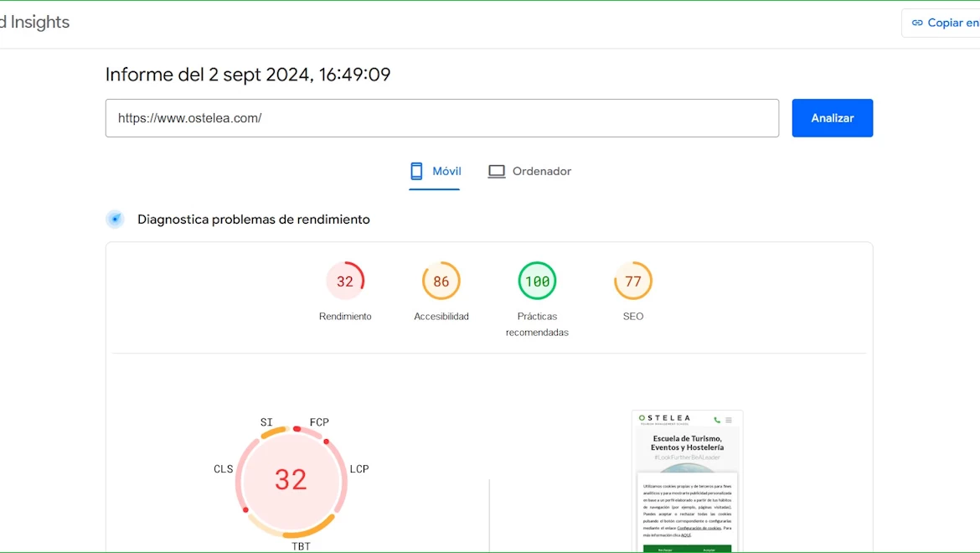Click the Analizar button

(832, 118)
